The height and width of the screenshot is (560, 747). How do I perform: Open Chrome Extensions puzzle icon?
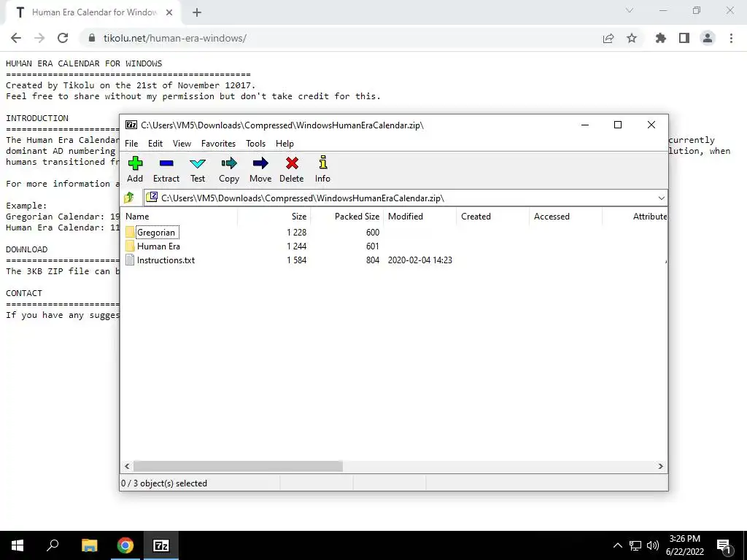tap(661, 38)
